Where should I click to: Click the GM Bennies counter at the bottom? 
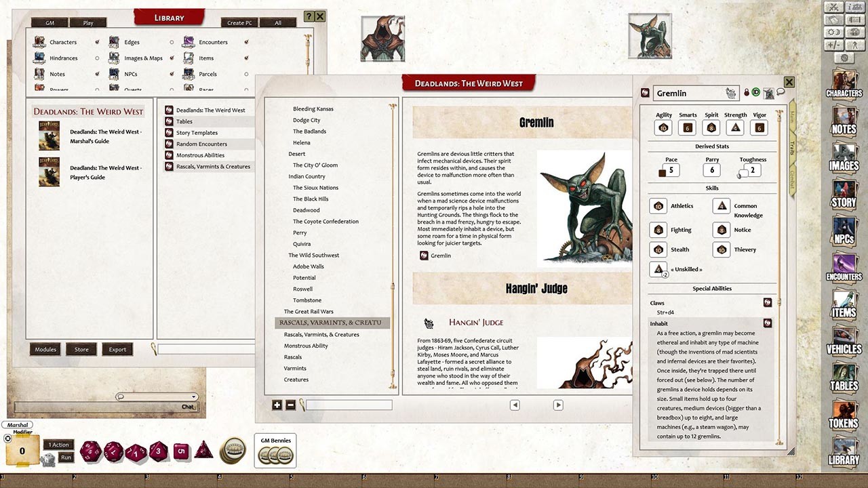(x=274, y=449)
